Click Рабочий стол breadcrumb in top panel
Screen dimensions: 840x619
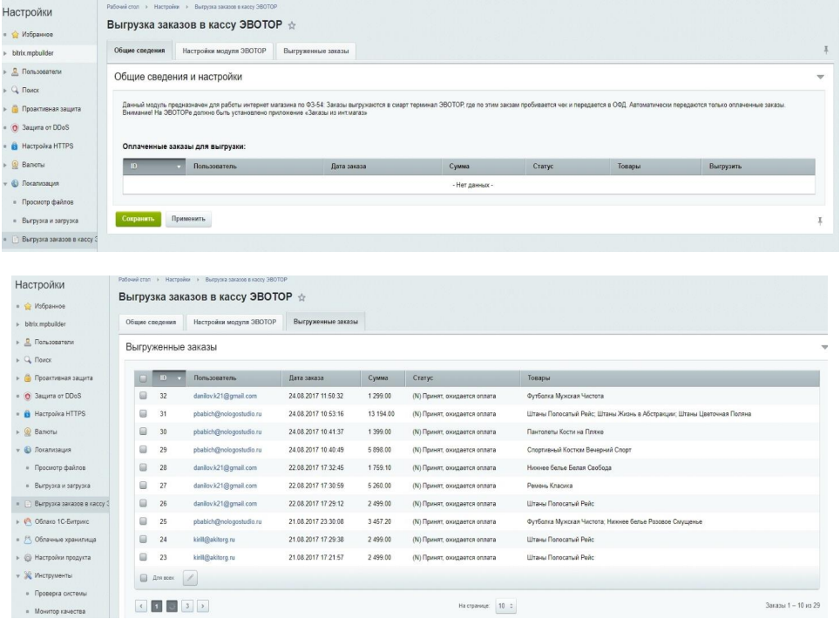click(123, 7)
